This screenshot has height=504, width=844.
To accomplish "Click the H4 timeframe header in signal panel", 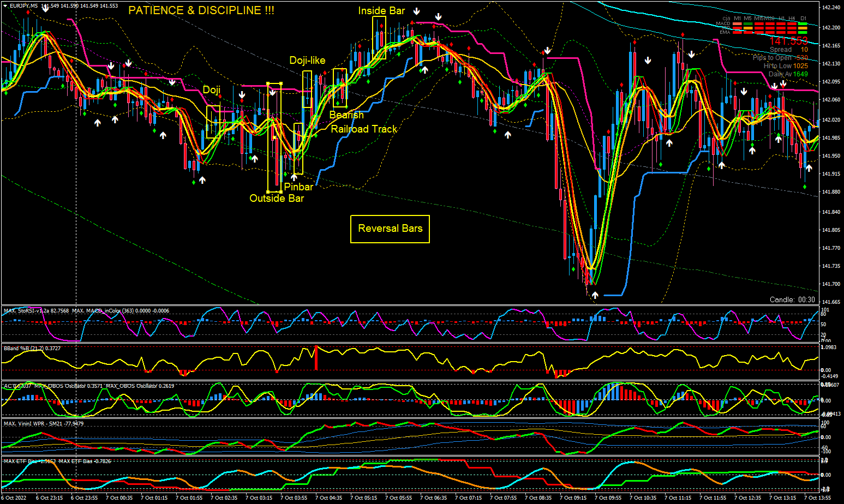I will pyautogui.click(x=792, y=19).
